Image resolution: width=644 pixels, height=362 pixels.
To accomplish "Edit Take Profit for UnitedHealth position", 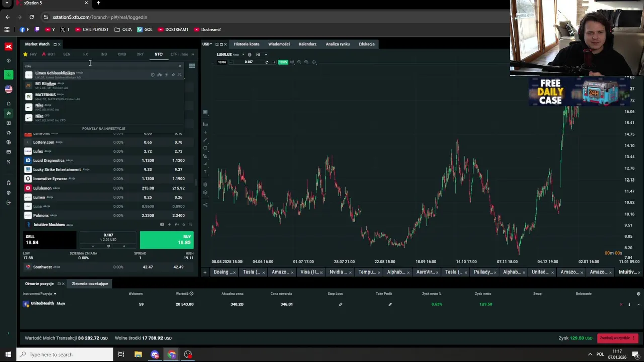I will click(390, 304).
